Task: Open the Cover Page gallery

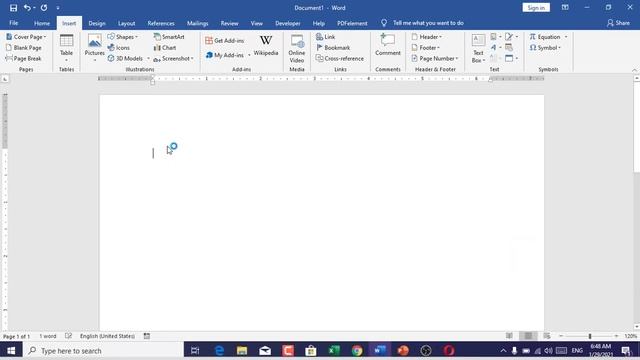Action: (x=26, y=37)
